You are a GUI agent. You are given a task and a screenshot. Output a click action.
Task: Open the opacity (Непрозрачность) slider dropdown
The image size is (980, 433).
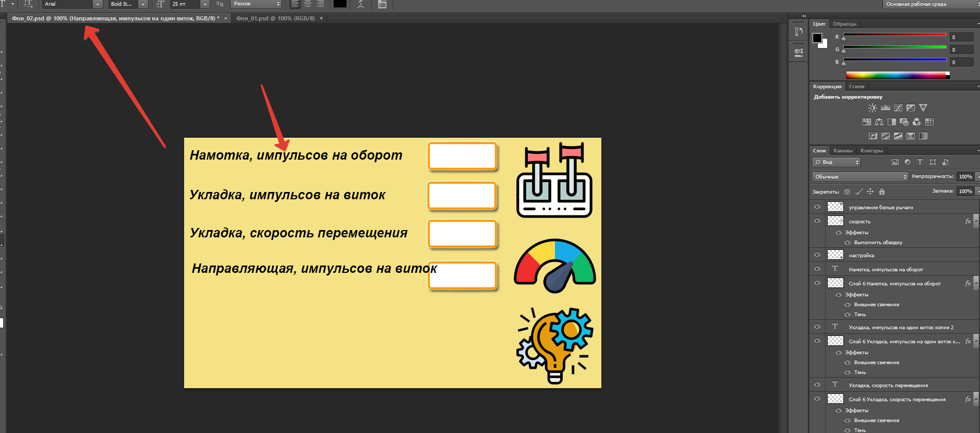coord(977,177)
